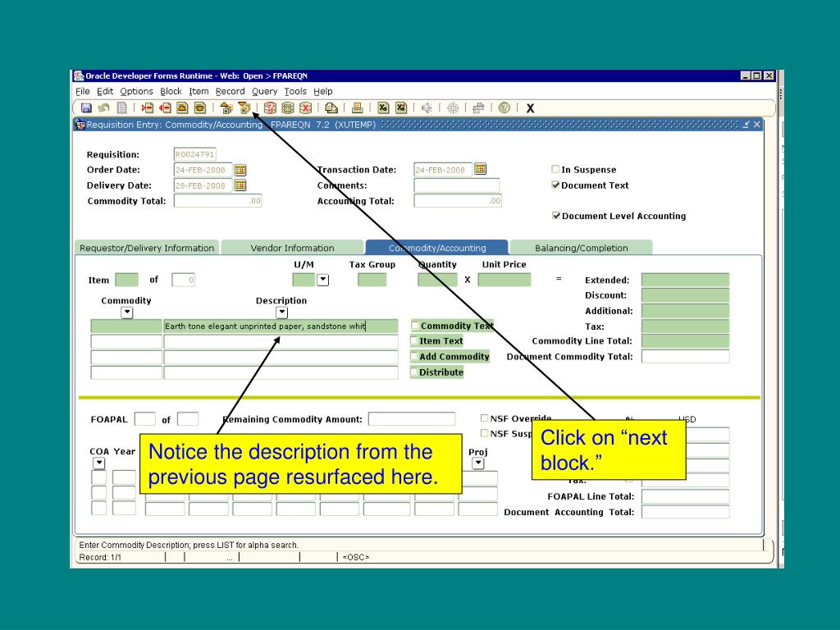
Task: Switch to Balancing/Completion tab
Action: [582, 248]
